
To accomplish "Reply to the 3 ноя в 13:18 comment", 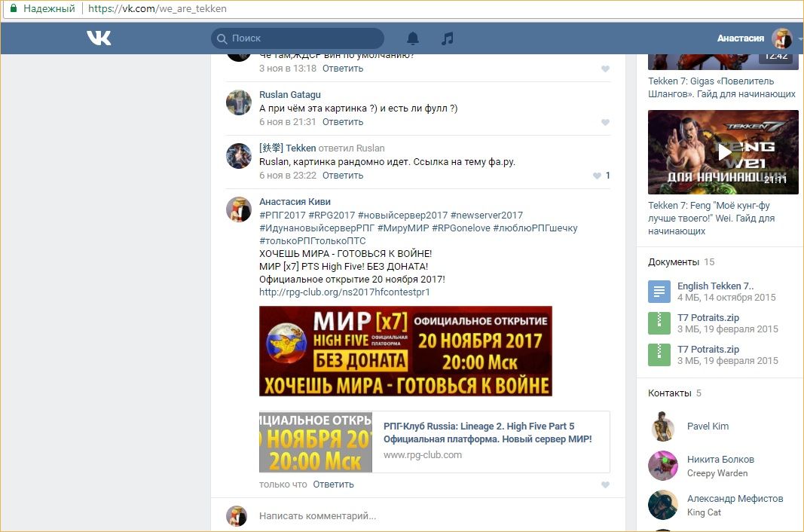I will click(343, 69).
